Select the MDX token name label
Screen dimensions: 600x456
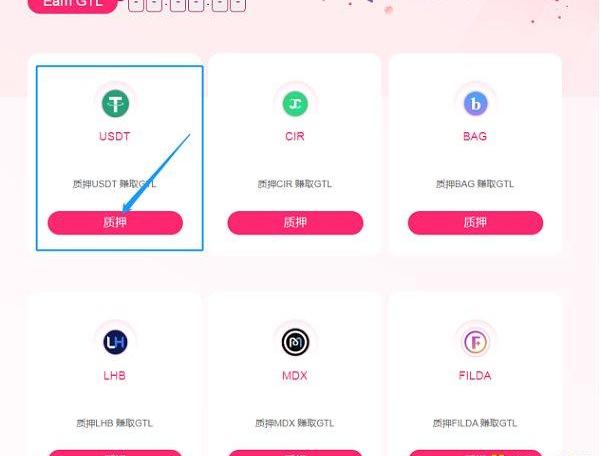[x=295, y=376]
